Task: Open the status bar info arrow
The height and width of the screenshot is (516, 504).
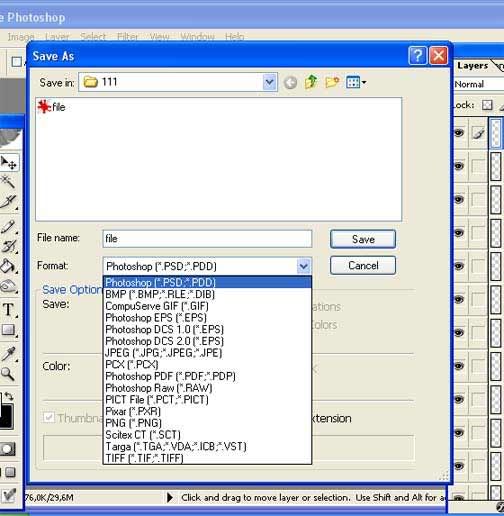Action: 170,497
